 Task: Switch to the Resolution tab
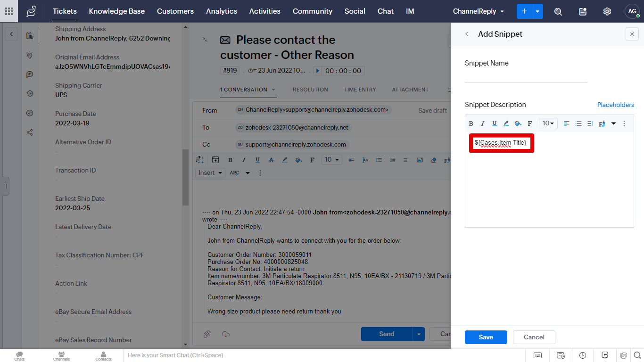tap(310, 90)
